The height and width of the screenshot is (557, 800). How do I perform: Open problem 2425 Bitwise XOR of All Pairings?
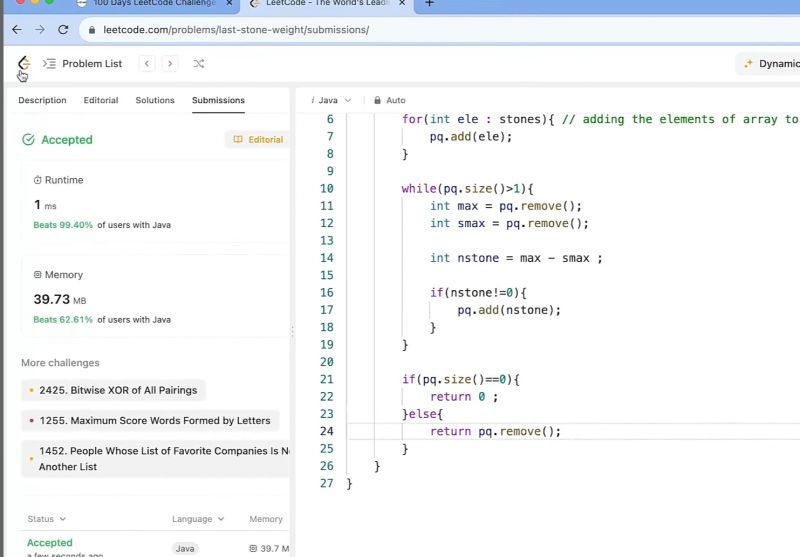tap(117, 390)
